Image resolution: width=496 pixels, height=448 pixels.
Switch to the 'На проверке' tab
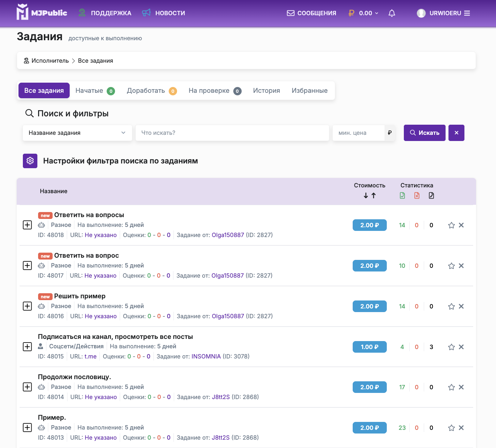(209, 91)
